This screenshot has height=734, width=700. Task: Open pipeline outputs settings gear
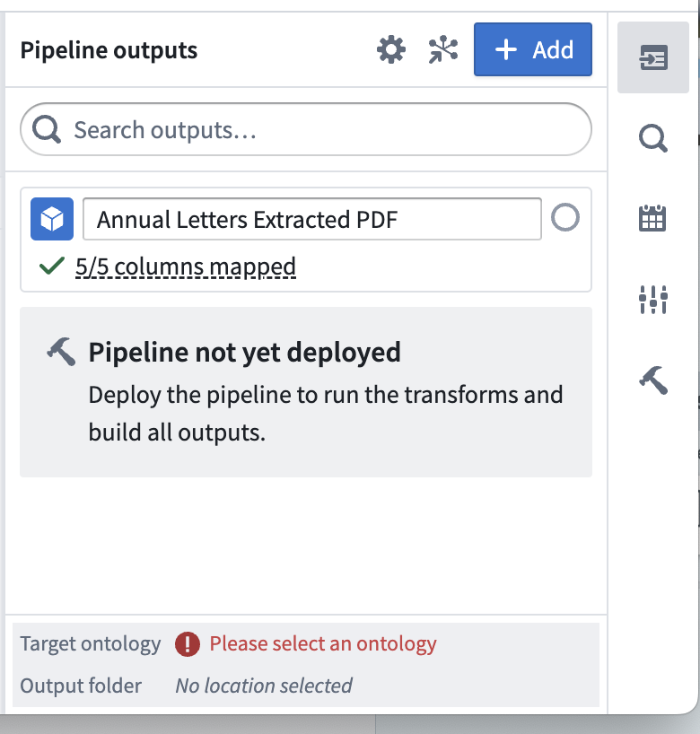[391, 49]
